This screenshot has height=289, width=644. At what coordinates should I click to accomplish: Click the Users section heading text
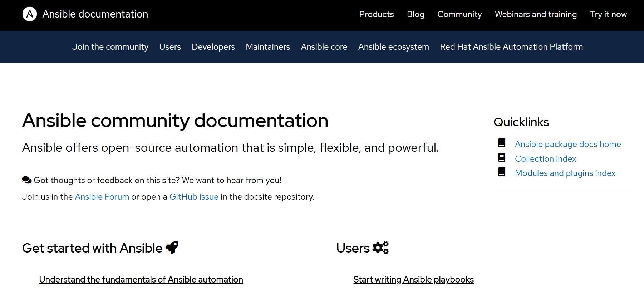(x=353, y=248)
